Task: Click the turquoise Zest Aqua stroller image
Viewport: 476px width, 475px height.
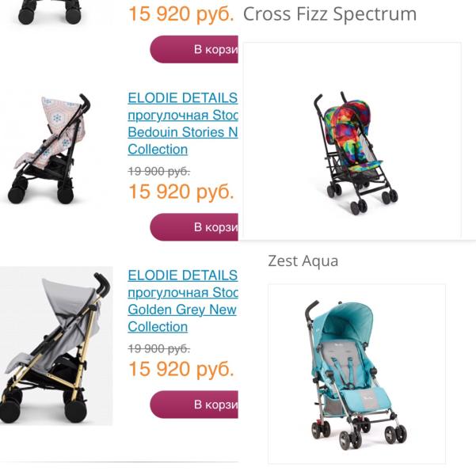Action: 356,373
